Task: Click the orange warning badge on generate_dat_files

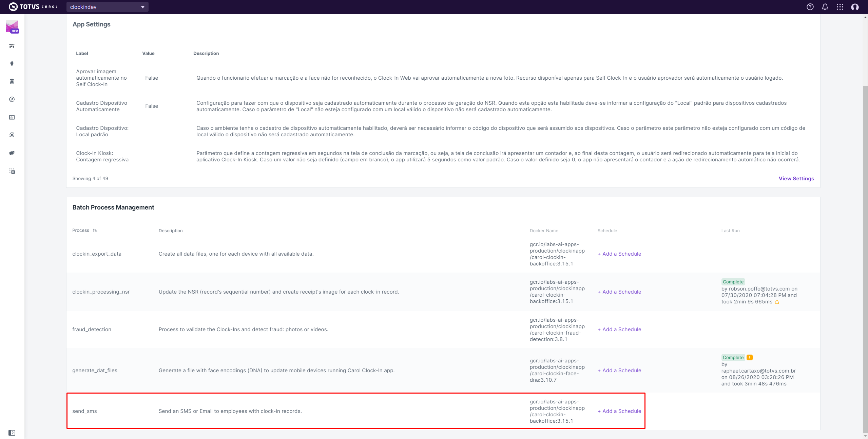Action: [x=750, y=357]
